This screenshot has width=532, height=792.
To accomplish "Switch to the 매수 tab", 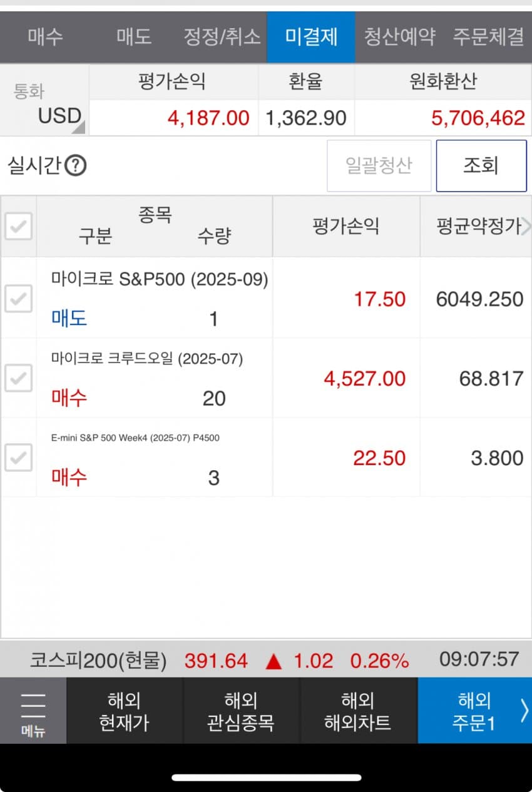I will point(45,37).
